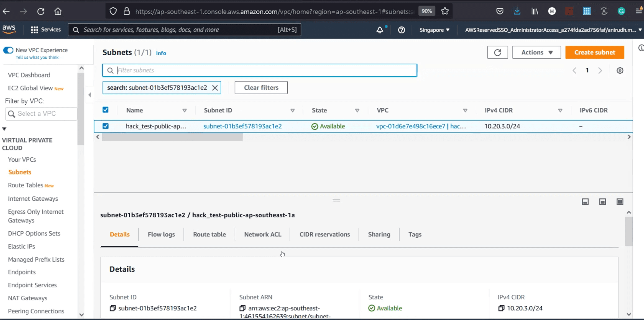Open the subnet-01b3ef578193ac1e2 link

(242, 126)
